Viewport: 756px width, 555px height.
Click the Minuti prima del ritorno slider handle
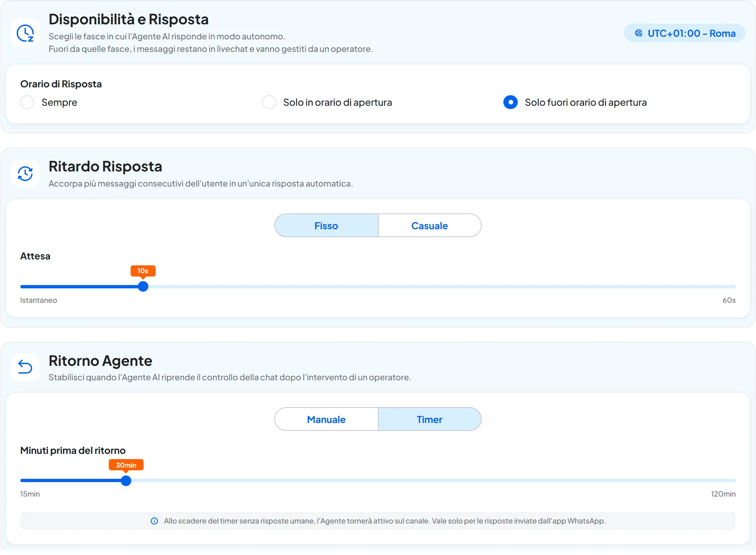pos(126,480)
